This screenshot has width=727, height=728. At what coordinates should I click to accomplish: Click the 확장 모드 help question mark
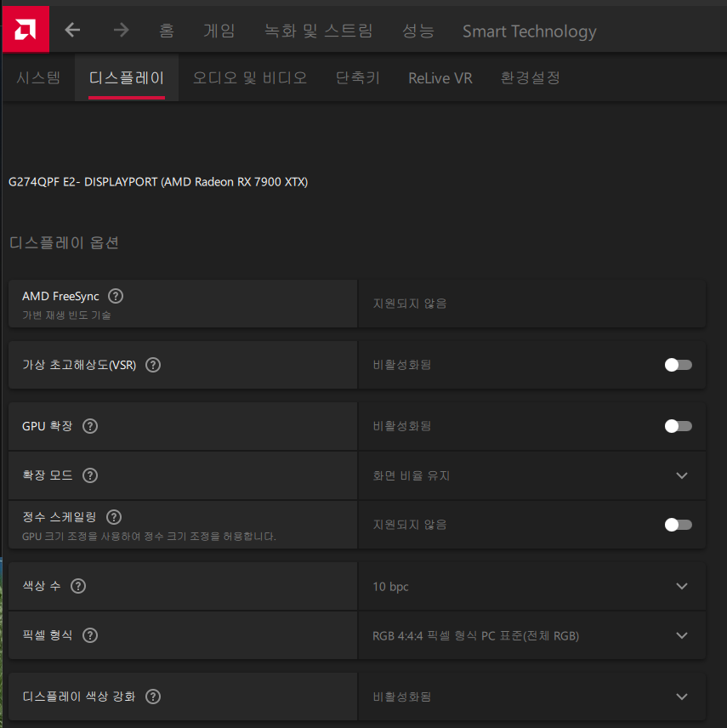coord(90,475)
